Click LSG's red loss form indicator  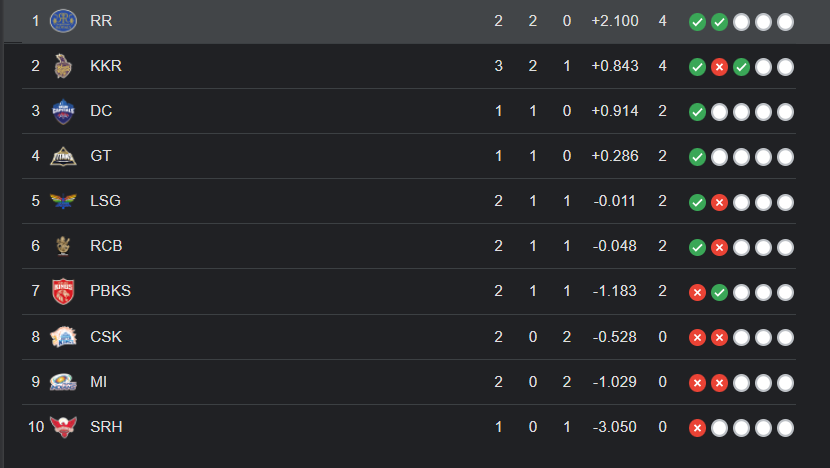coord(719,202)
